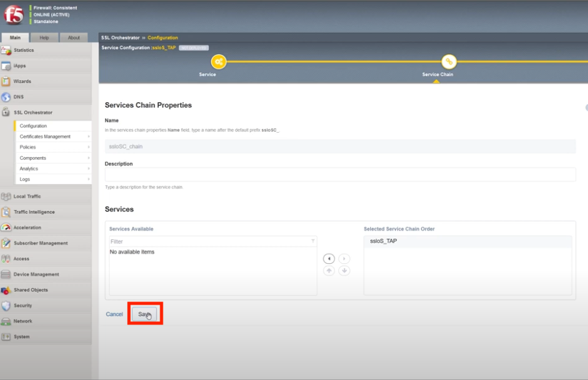Move selected service left to available
Image resolution: width=588 pixels, height=380 pixels.
(329, 259)
